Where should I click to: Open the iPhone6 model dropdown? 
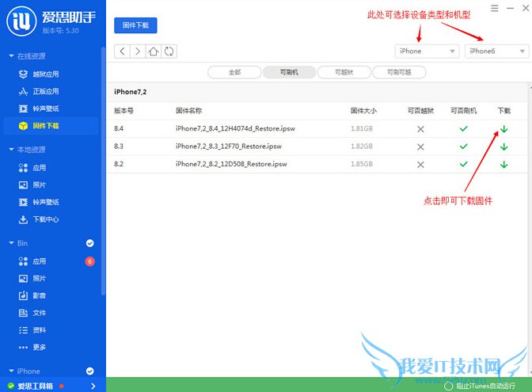(496, 51)
